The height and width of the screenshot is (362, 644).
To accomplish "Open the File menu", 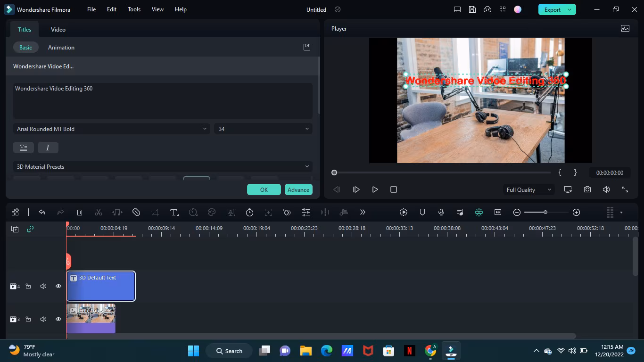I will (91, 9).
